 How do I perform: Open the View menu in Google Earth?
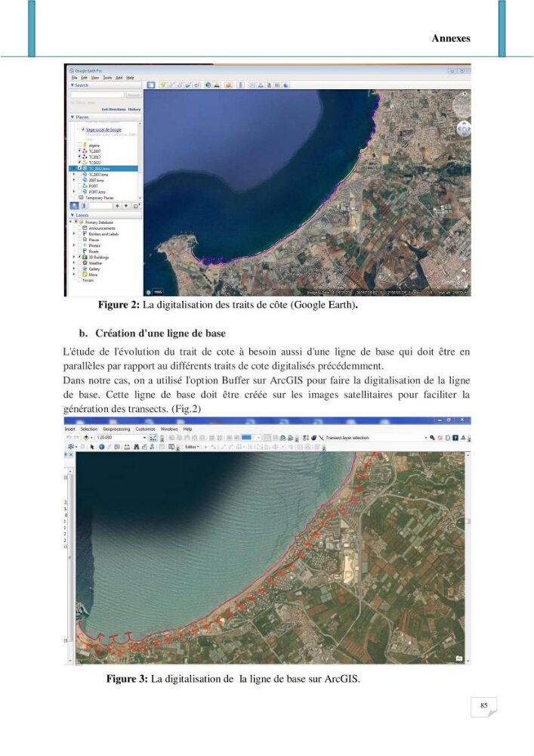point(95,78)
